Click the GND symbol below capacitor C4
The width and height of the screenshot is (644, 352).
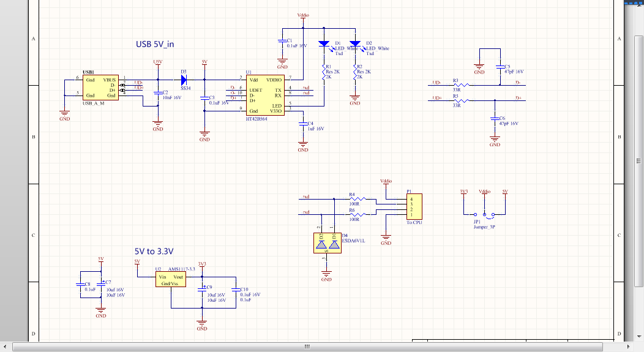[x=303, y=147]
